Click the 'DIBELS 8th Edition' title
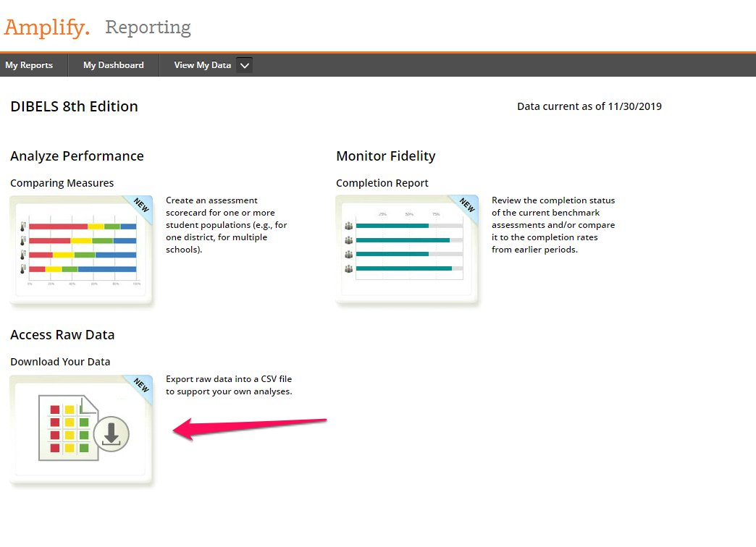The width and height of the screenshot is (756, 547). click(x=75, y=106)
